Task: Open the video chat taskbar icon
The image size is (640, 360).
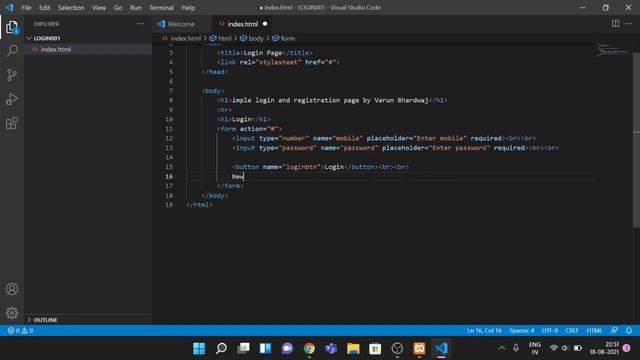Action: click(287, 349)
